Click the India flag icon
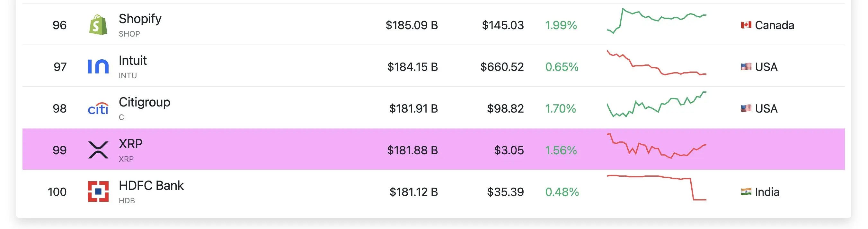 (x=746, y=192)
